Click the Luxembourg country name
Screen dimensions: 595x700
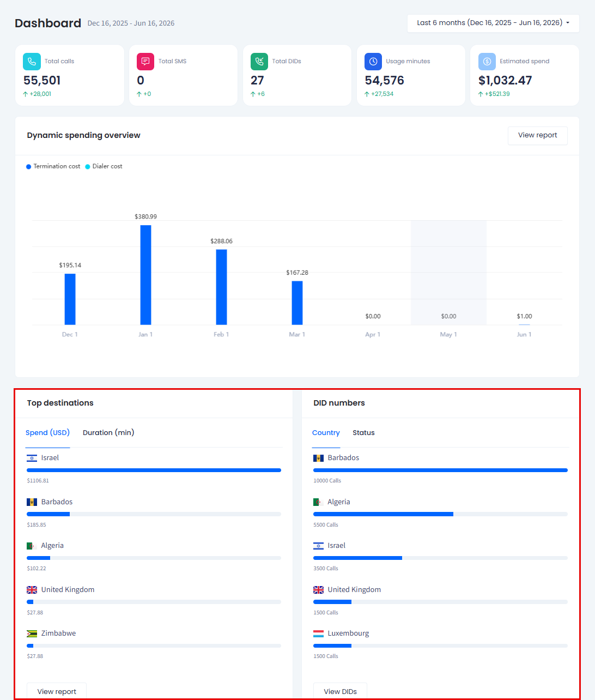click(x=348, y=633)
